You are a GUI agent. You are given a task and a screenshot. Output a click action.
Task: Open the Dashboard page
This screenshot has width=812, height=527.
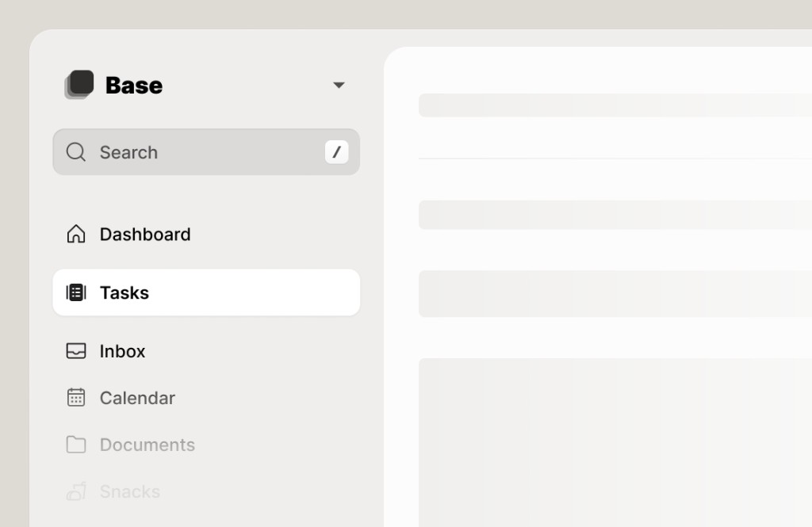pos(145,235)
